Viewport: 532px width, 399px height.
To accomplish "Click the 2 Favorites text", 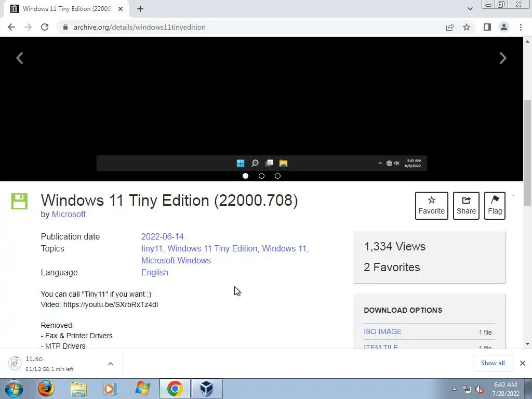I will coord(392,268).
